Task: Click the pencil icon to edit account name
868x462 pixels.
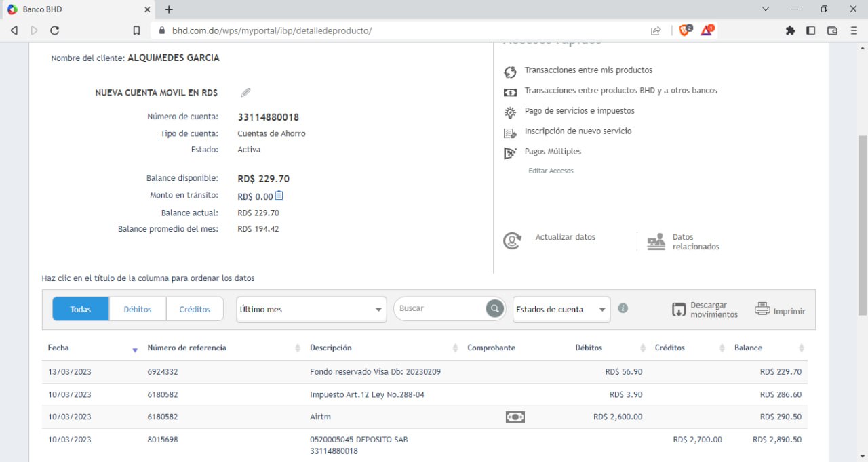Action: pyautogui.click(x=245, y=92)
